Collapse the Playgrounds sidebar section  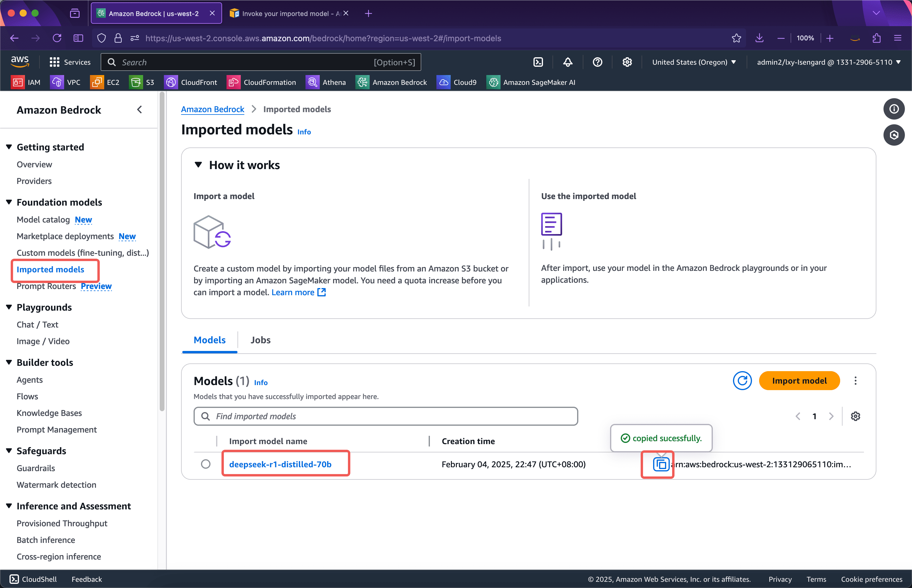(x=9, y=307)
